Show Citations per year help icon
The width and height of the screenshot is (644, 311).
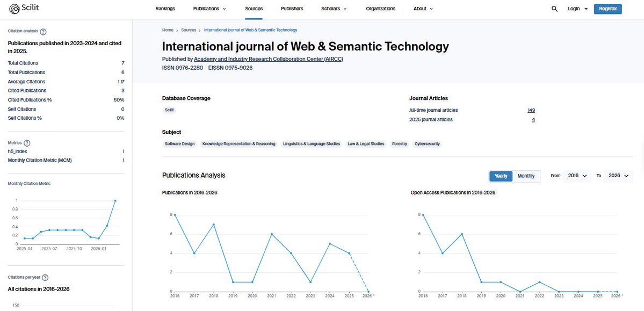pos(45,278)
